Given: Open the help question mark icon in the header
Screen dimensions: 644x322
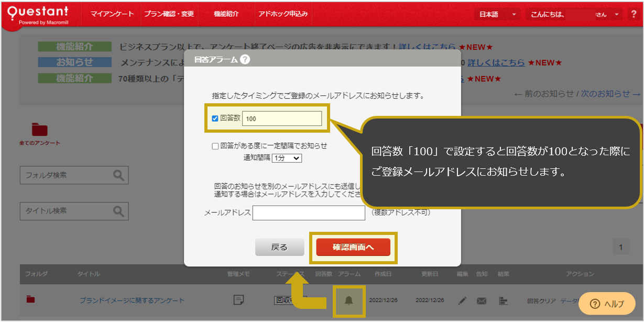Looking at the screenshot, I should (x=633, y=14).
